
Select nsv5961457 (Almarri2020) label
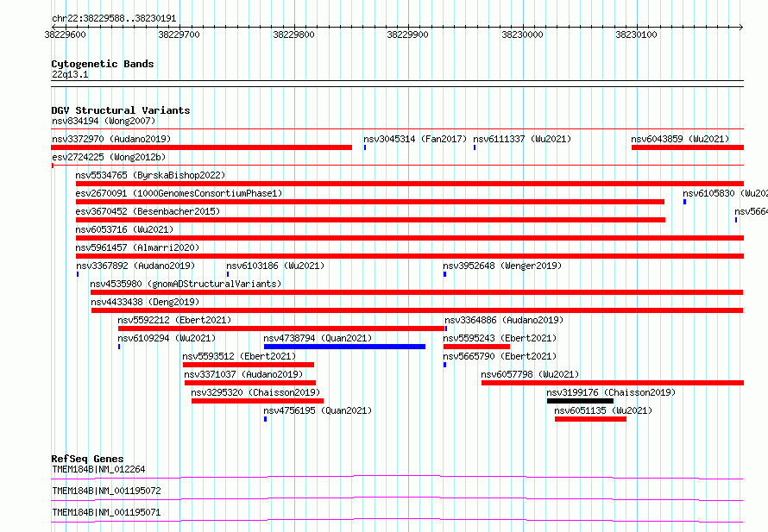coord(137,247)
